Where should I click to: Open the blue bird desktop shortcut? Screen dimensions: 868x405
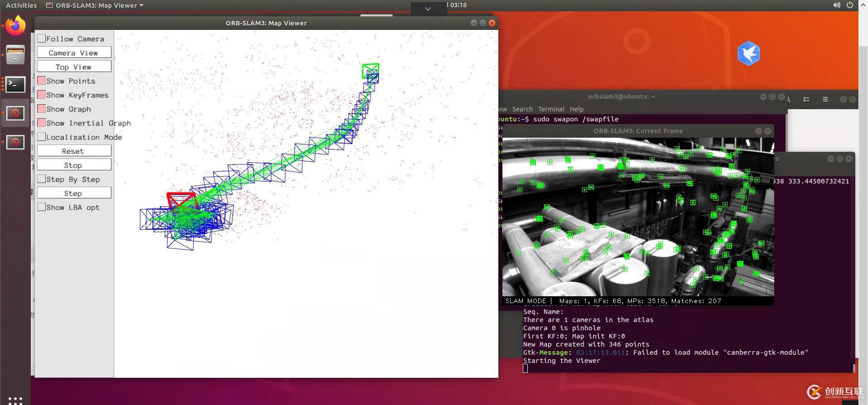point(748,53)
